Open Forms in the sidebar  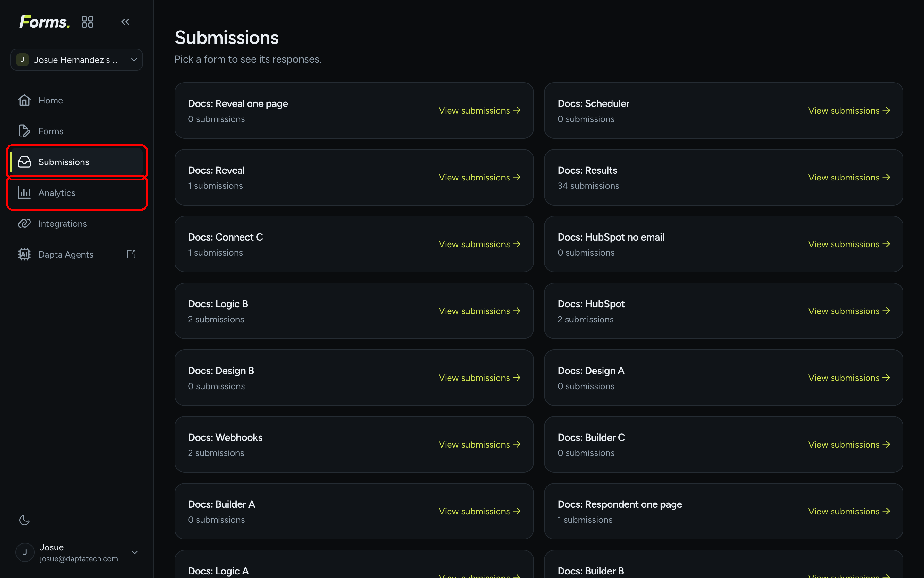tap(77, 131)
